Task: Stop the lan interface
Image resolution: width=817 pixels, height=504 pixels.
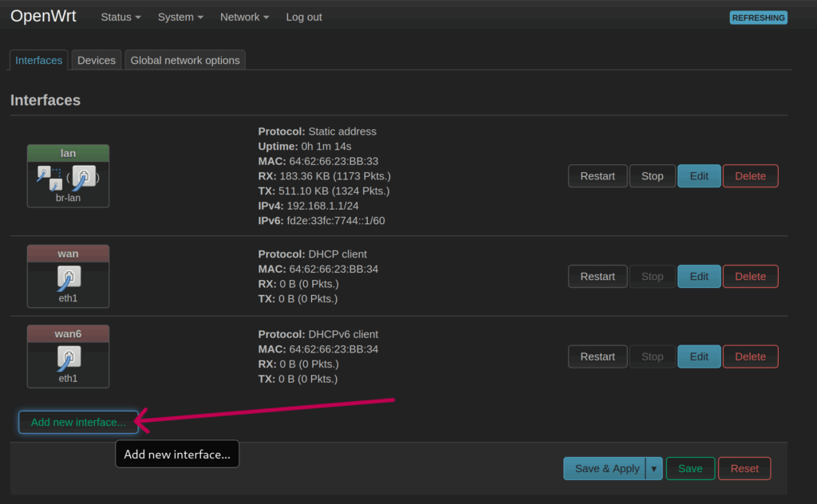Action: [652, 176]
